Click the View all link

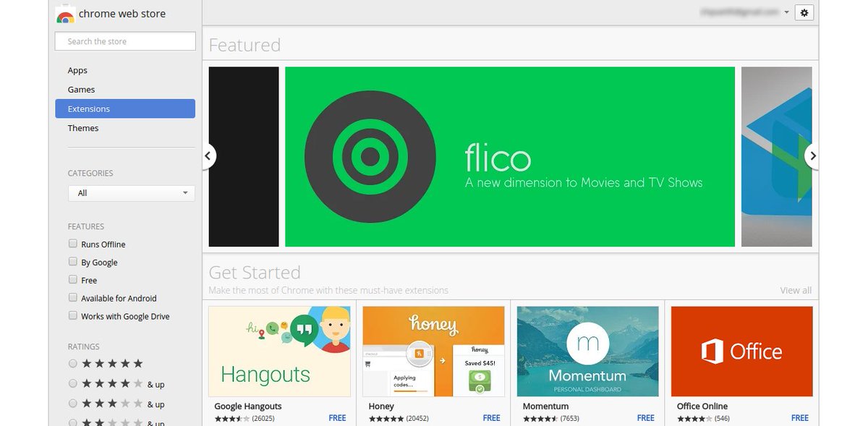(x=796, y=290)
